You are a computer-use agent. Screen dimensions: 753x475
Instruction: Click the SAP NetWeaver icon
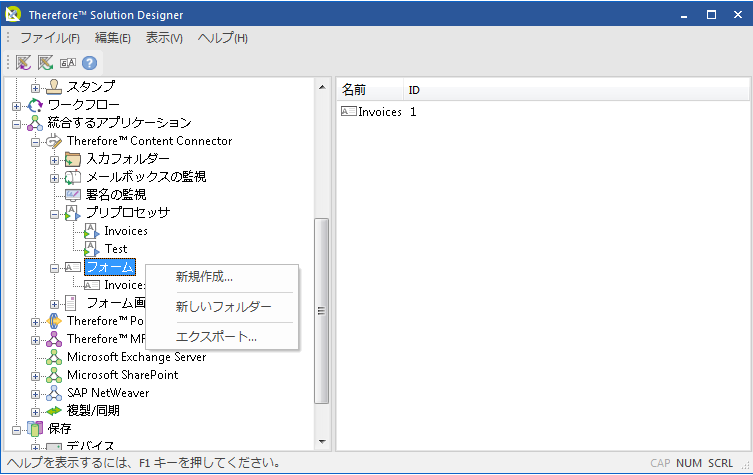[x=54, y=393]
